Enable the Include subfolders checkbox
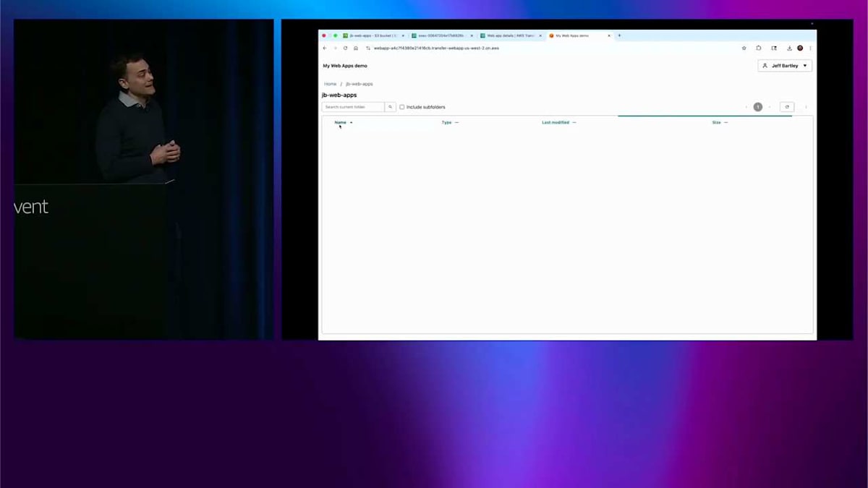Screen dimensions: 868x488 coord(402,107)
